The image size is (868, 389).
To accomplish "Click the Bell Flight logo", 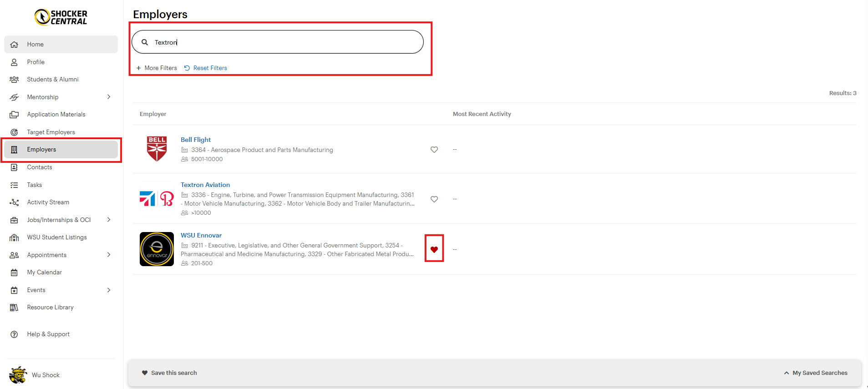I will (157, 149).
